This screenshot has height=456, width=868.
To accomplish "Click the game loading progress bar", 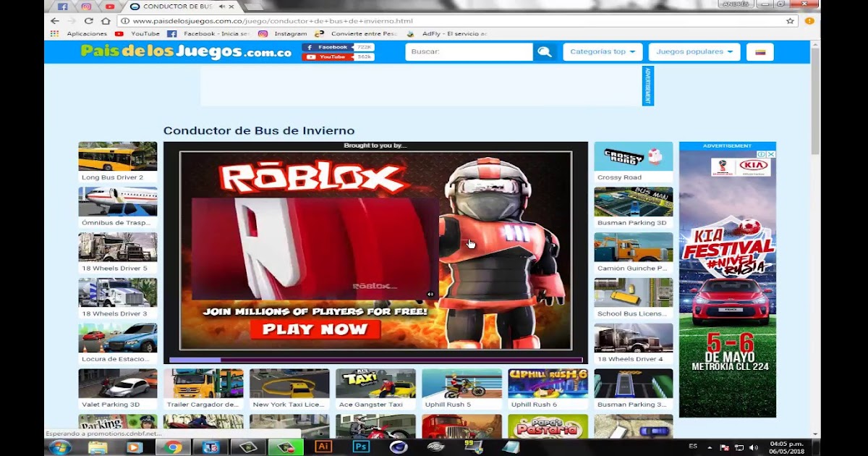I will point(375,360).
